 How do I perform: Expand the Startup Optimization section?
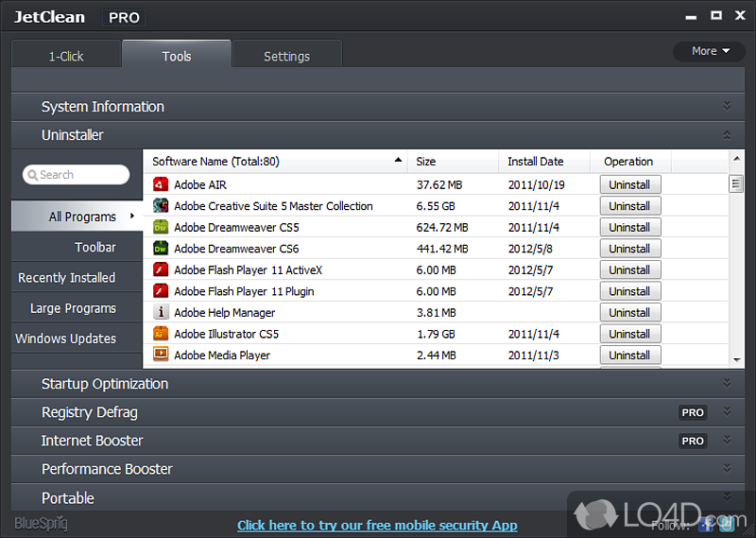tap(727, 383)
